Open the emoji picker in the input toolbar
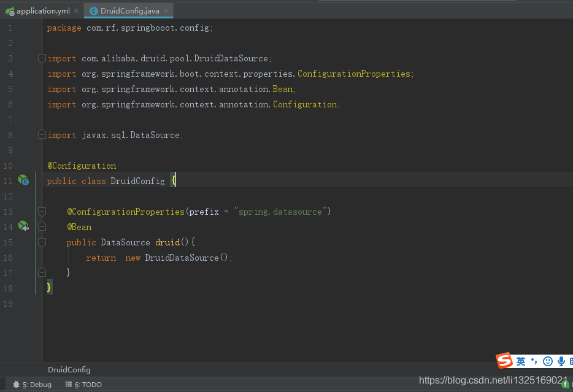Viewport: 573px width, 392px height. point(547,361)
